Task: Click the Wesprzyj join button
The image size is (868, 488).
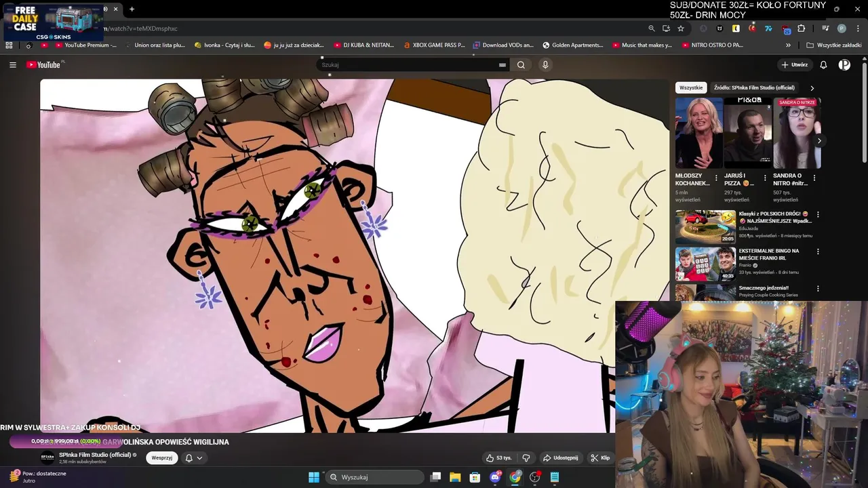Action: (162, 457)
